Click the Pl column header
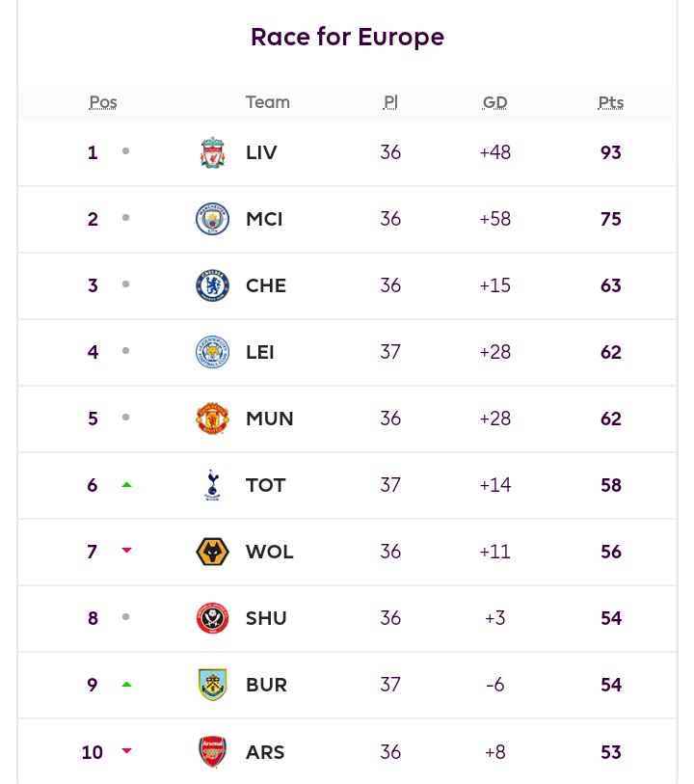This screenshot has height=784, width=694. click(390, 102)
